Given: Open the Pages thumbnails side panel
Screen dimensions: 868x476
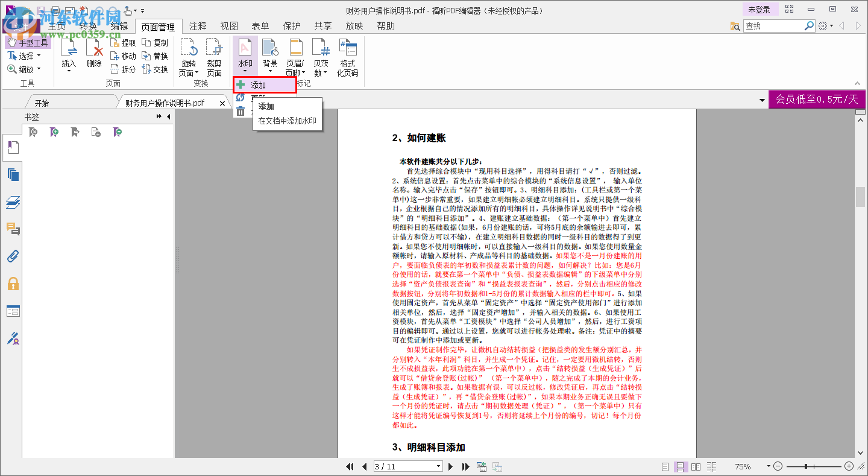Looking at the screenshot, I should [13, 175].
